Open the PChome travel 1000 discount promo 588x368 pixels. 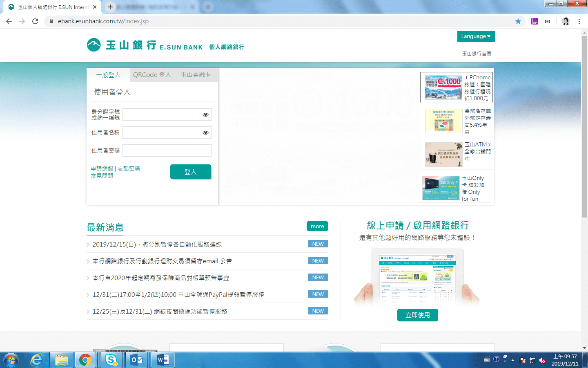(457, 88)
